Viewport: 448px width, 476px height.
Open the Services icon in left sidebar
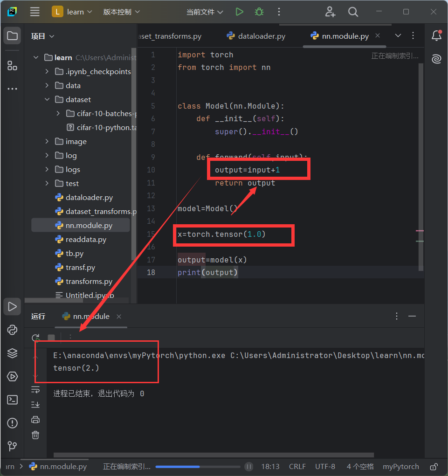coord(12,376)
